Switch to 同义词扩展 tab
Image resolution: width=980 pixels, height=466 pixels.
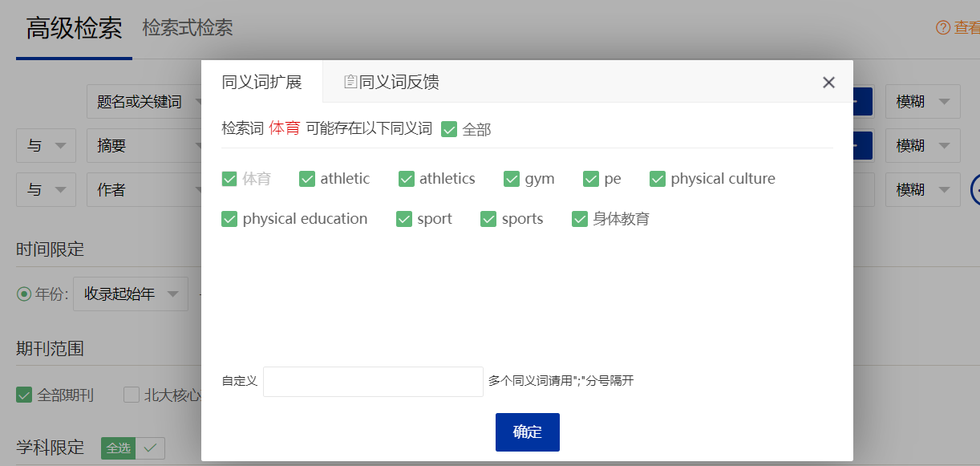click(x=261, y=82)
